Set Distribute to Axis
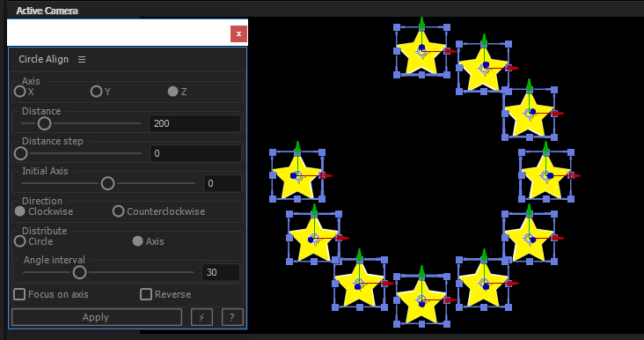The width and height of the screenshot is (644, 340). click(137, 241)
